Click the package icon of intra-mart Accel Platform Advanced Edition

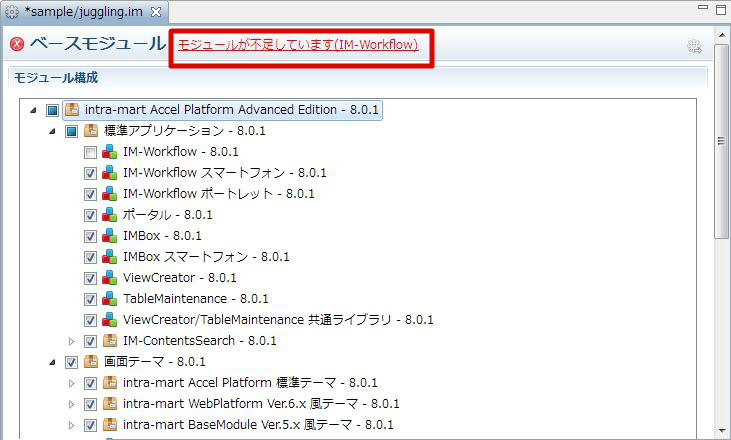tap(72, 110)
